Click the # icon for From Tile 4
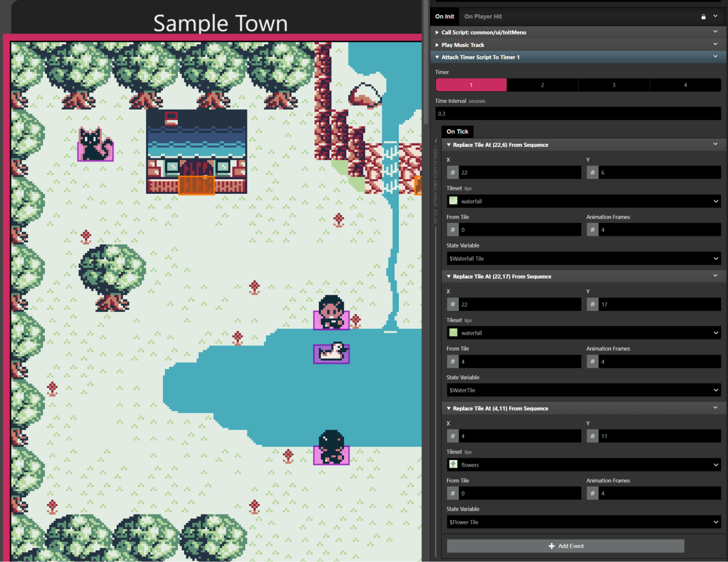 (453, 362)
